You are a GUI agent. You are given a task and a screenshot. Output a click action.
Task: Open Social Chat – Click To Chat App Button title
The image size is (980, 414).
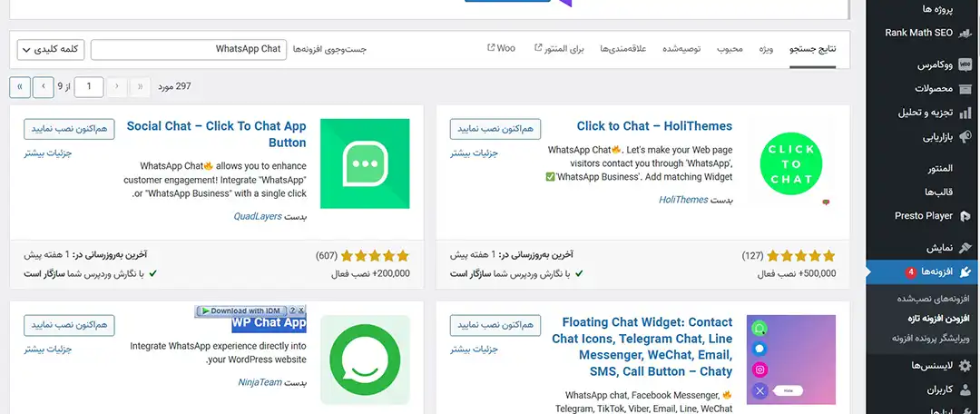tap(216, 134)
